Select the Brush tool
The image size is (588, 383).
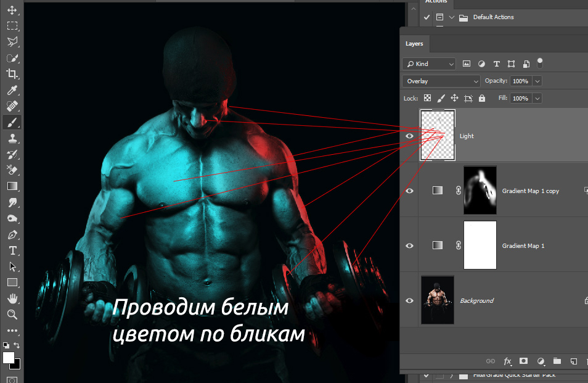12,122
